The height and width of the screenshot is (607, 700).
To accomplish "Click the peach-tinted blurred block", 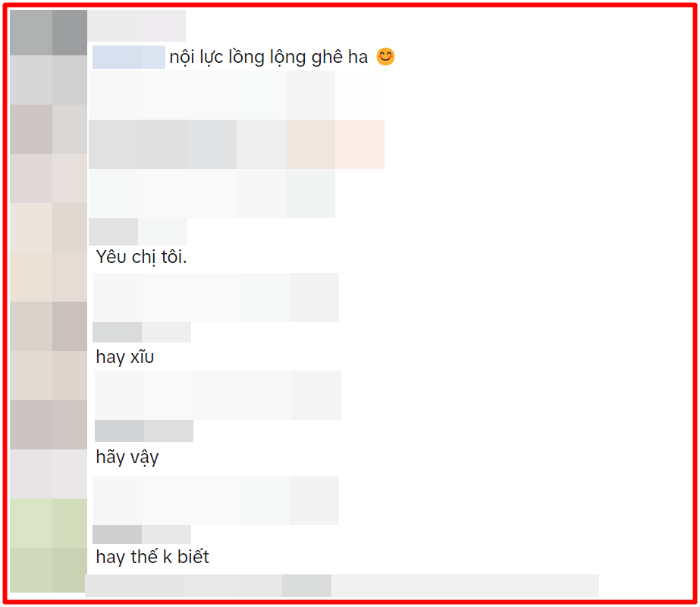I will point(334,144).
